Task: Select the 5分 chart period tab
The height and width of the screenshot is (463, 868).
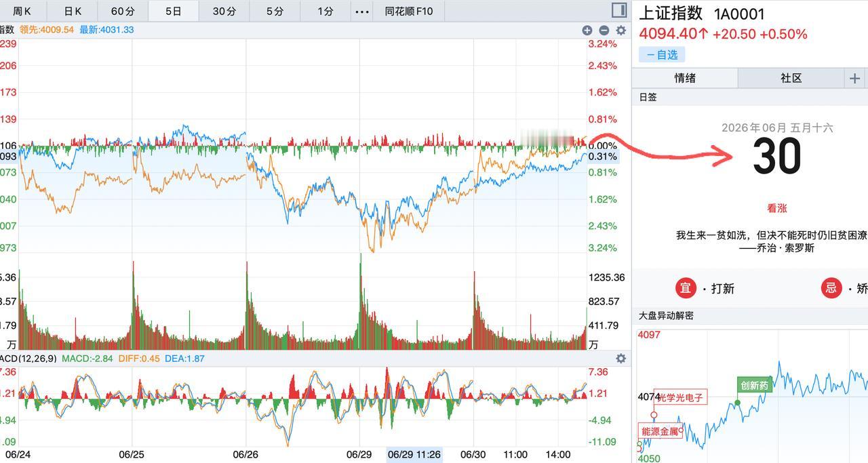Action: 275,11
